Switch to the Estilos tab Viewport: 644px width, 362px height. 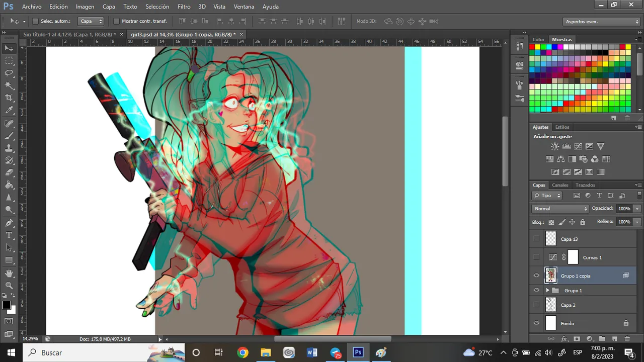pyautogui.click(x=562, y=127)
